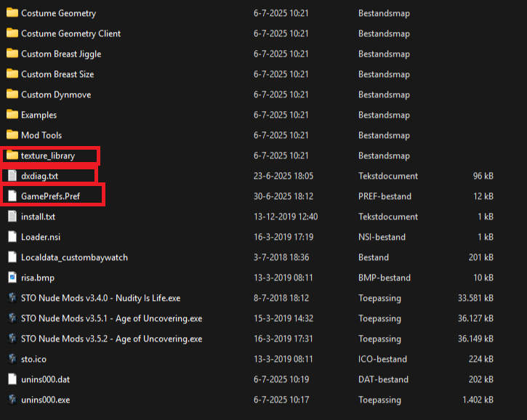Select the Mod Tools folder name
This screenshot has width=527, height=420.
(x=41, y=135)
